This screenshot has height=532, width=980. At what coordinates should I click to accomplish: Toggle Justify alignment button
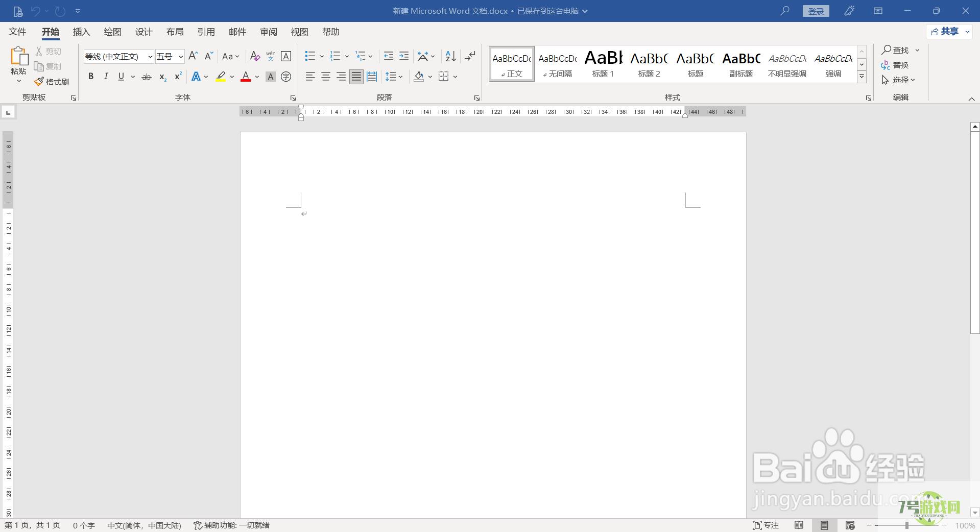[356, 77]
